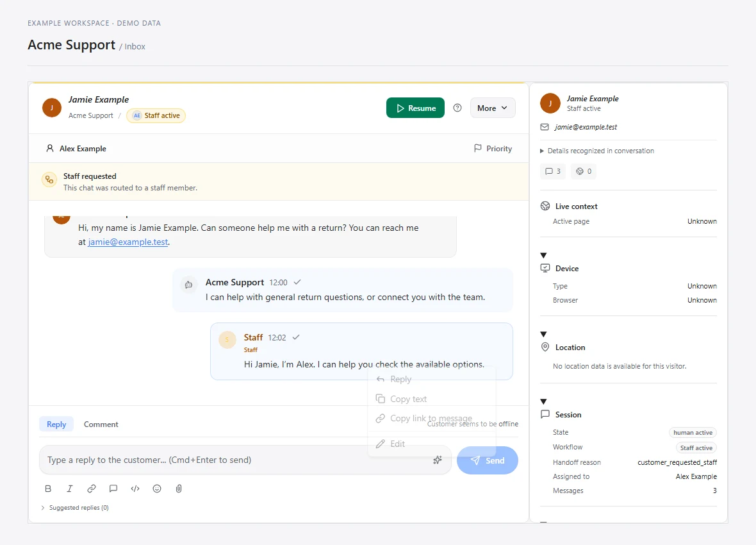The height and width of the screenshot is (545, 756).
Task: Click the bot avatar on the Acme Support message
Action: pyautogui.click(x=189, y=285)
